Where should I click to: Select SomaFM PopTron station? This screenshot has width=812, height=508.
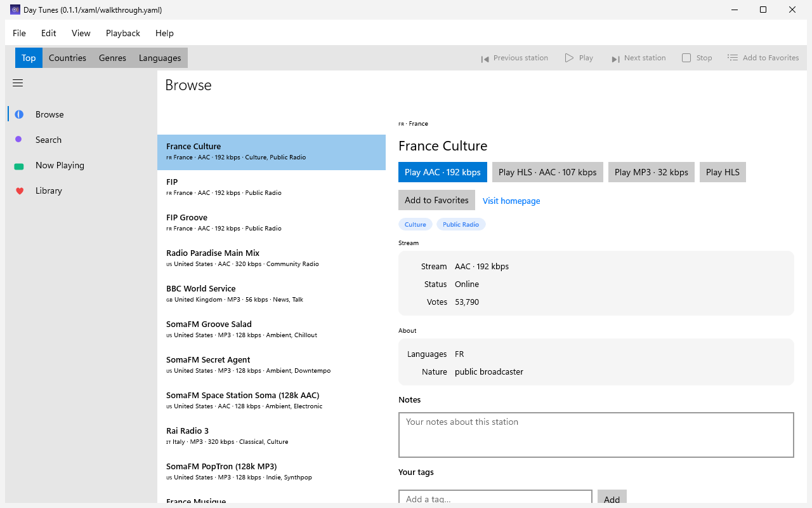point(272,472)
